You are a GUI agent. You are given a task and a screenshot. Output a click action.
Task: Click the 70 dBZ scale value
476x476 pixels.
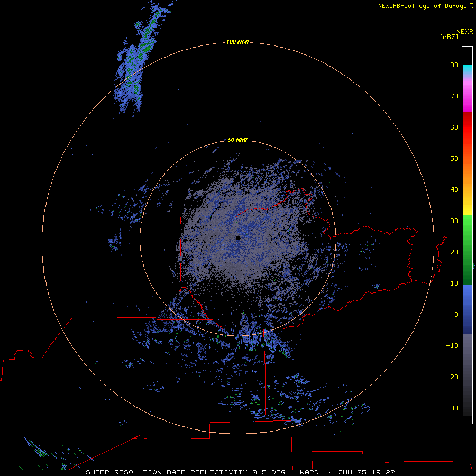pyautogui.click(x=454, y=96)
